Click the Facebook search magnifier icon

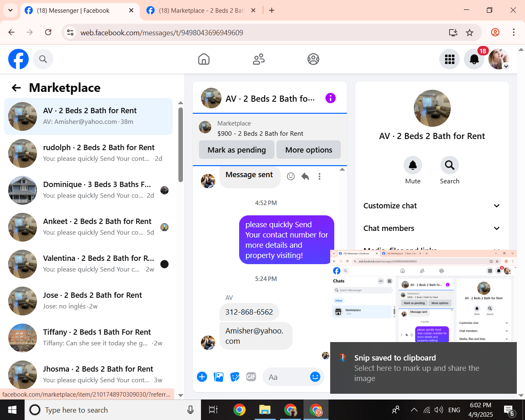tap(43, 59)
